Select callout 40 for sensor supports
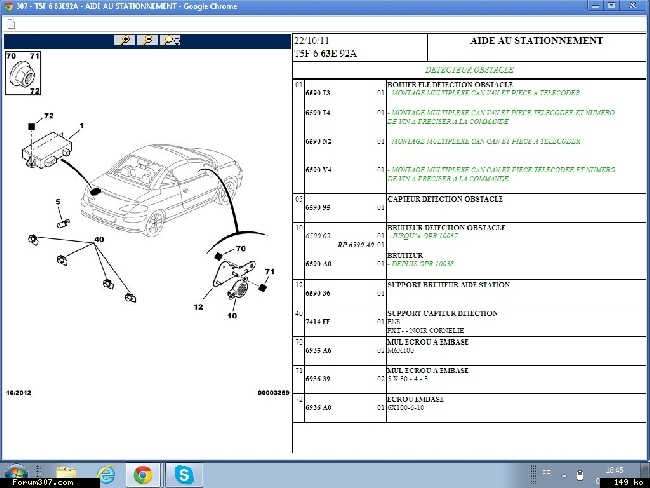This screenshot has width=650, height=488. click(x=99, y=240)
